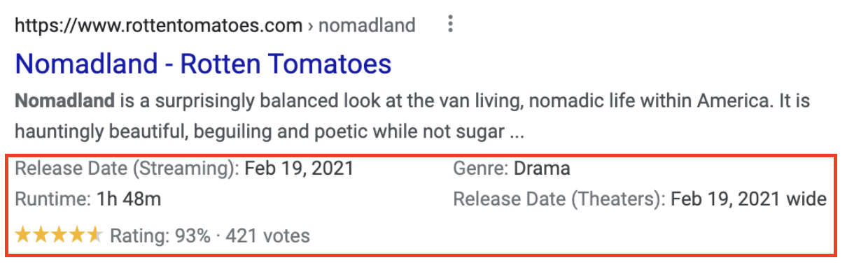Screen dimensions: 868x267
Task: Open the Nomadland - Rotten Tomatoes link
Action: 203,64
